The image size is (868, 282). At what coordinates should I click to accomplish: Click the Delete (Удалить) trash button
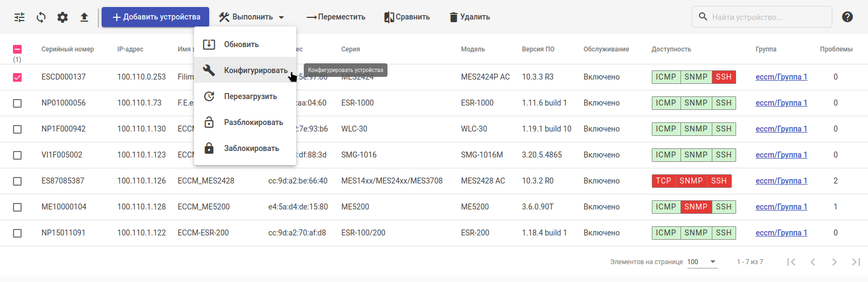click(470, 17)
